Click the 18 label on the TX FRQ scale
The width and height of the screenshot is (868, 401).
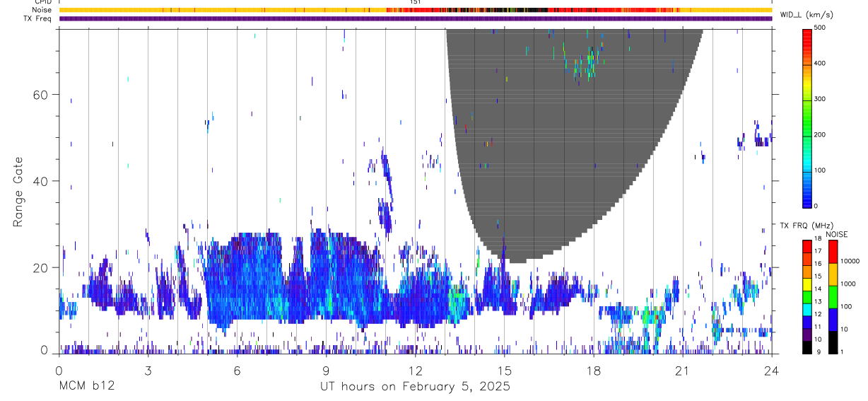[x=817, y=239]
